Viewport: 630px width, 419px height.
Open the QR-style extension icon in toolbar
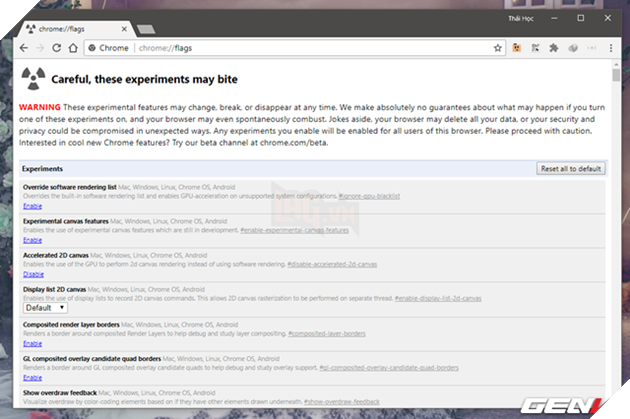click(x=535, y=48)
